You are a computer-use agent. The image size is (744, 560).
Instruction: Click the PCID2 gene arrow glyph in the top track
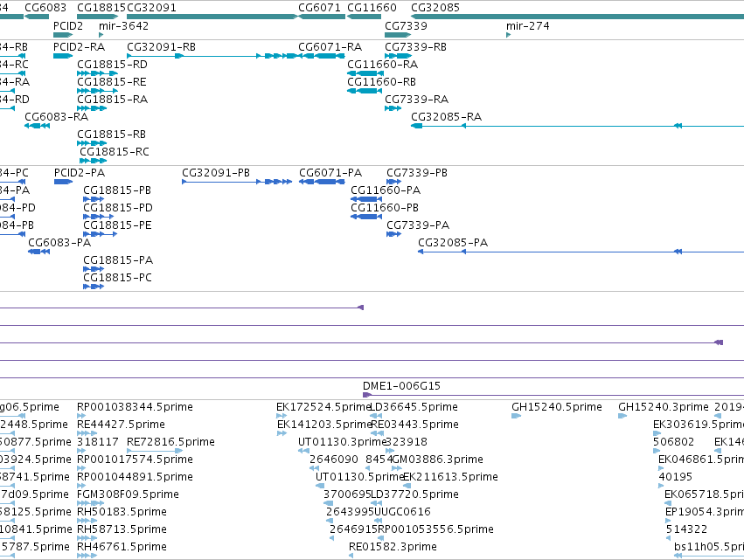point(63,35)
